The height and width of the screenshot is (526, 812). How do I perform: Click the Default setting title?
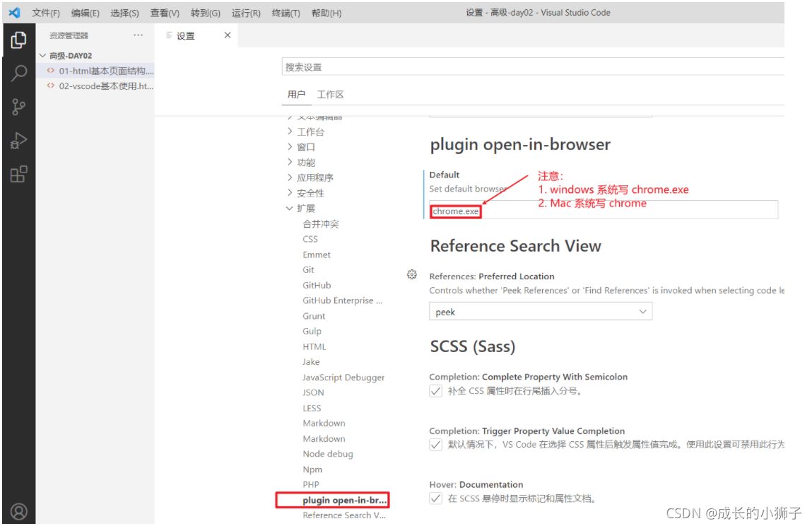point(444,175)
